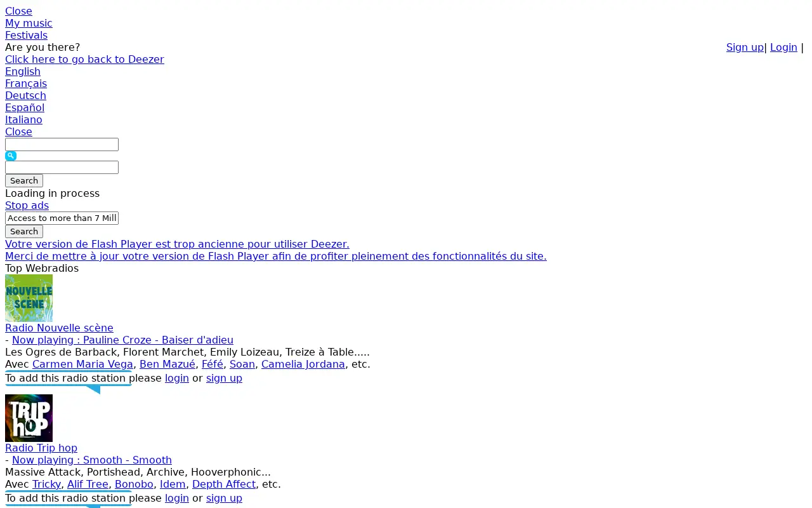The image size is (812, 508).
Task: Click Now playing Smooth - Smooth link
Action: (x=92, y=460)
